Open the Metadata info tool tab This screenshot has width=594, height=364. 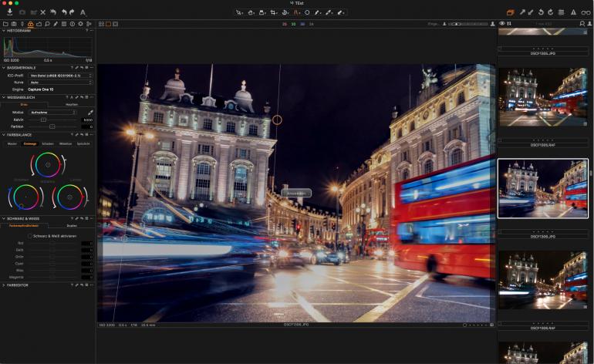[x=72, y=24]
